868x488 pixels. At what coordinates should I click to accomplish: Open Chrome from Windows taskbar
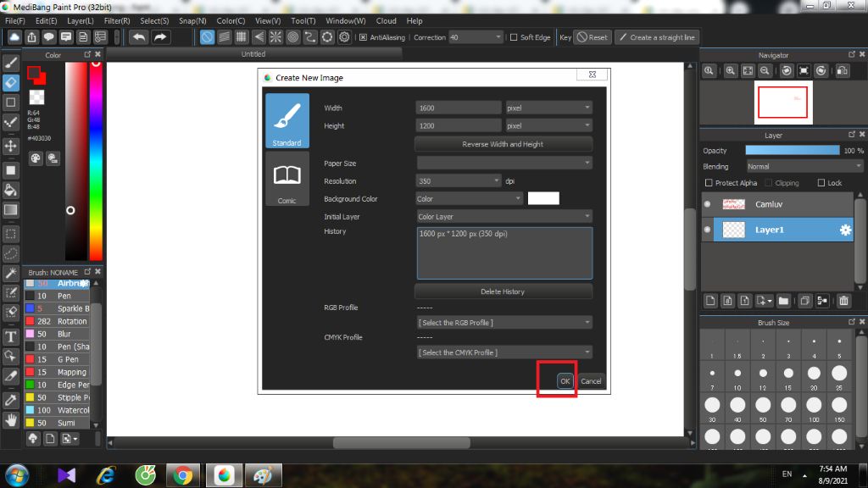[x=182, y=475]
